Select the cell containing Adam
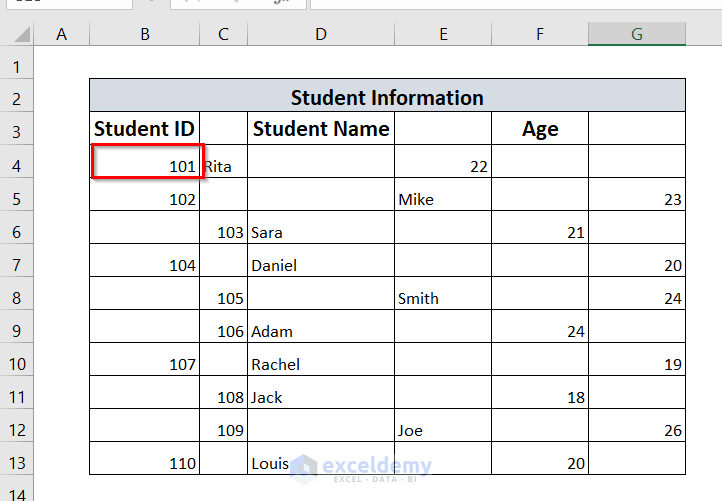Screen dimensions: 722x501 (321, 326)
